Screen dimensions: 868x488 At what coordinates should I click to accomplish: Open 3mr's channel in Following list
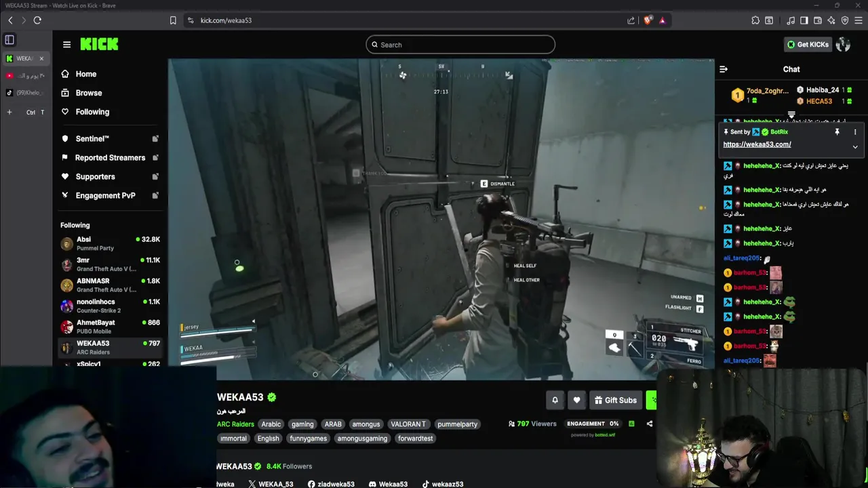pos(110,264)
